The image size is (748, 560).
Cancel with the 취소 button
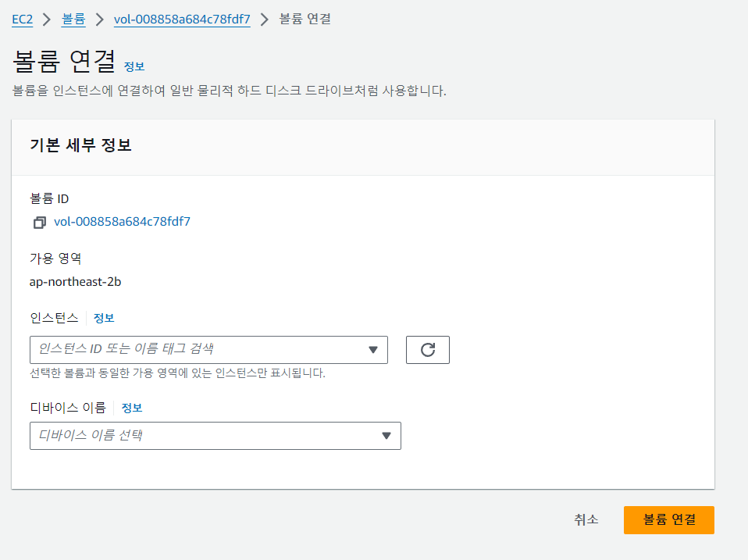click(x=586, y=519)
